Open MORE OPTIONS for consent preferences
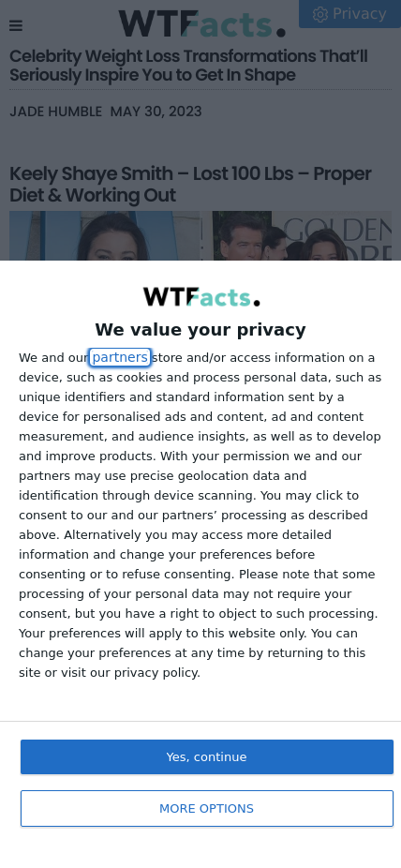Screen dimensions: 401x868 pos(207,808)
